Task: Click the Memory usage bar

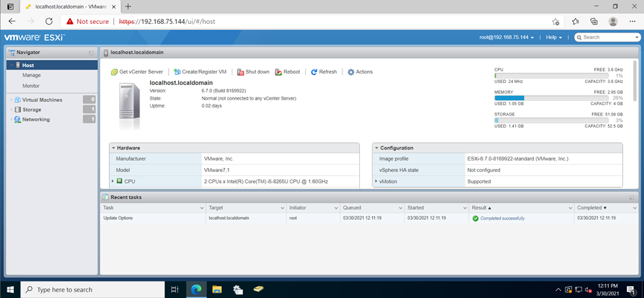Action: (x=551, y=98)
